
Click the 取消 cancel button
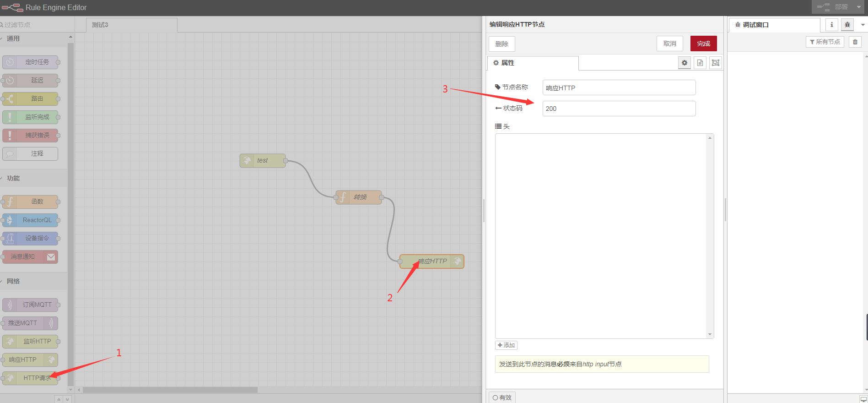[x=670, y=44]
